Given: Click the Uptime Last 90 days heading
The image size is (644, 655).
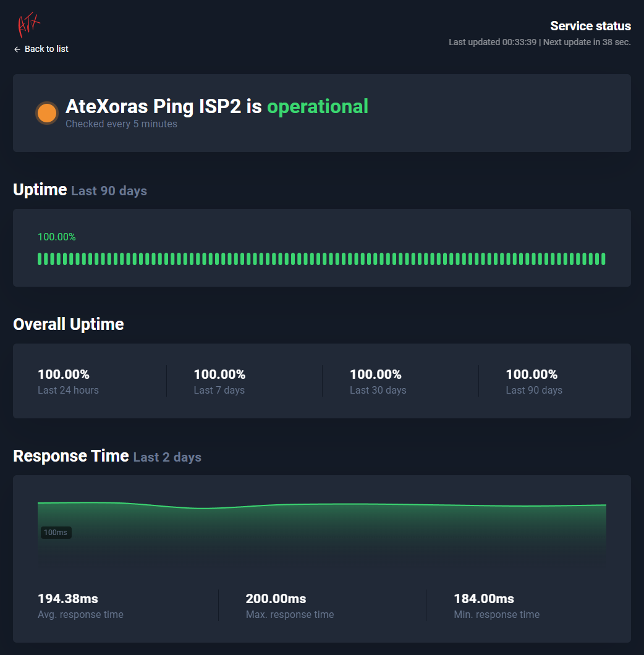Looking at the screenshot, I should (80, 190).
